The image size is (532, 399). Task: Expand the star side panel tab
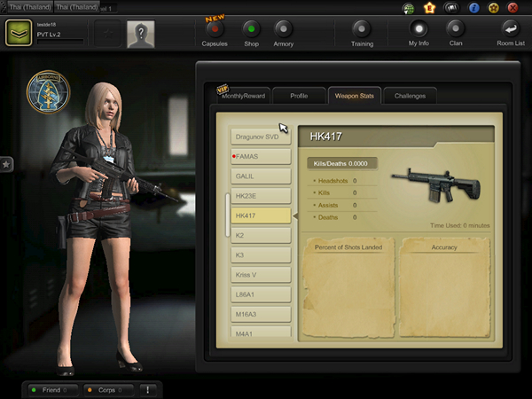point(5,164)
